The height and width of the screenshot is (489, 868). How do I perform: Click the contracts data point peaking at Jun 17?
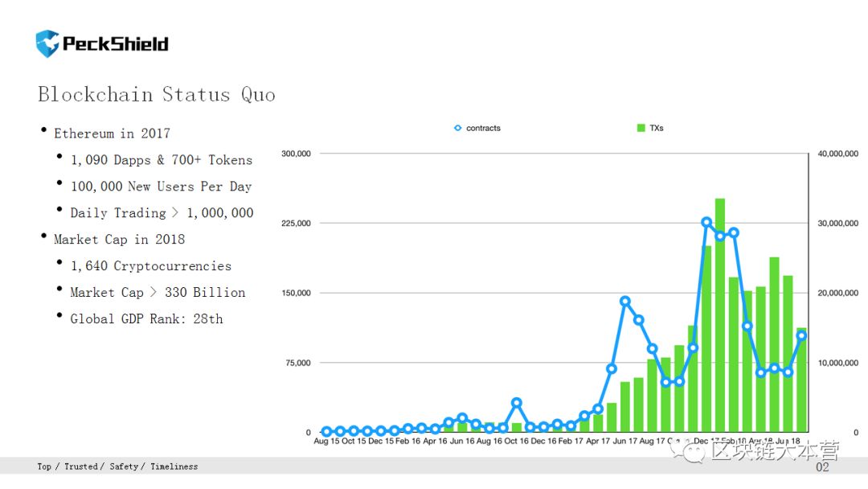tap(625, 302)
